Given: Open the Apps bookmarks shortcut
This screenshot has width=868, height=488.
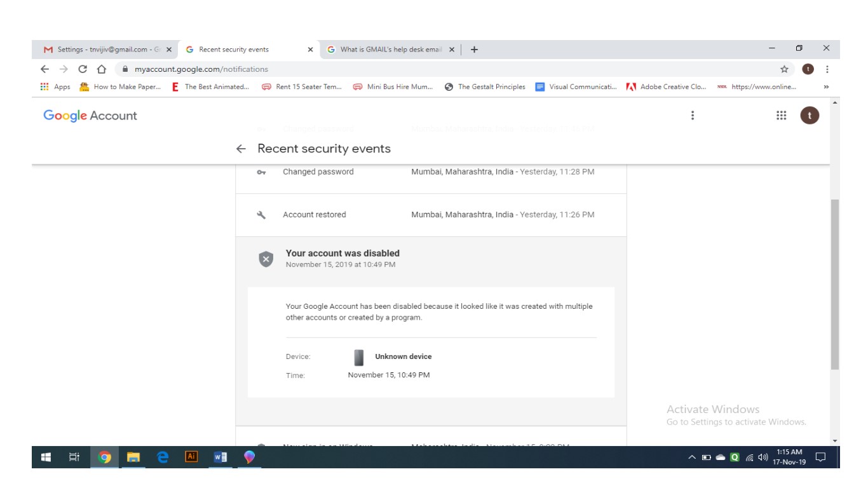Looking at the screenshot, I should [55, 87].
